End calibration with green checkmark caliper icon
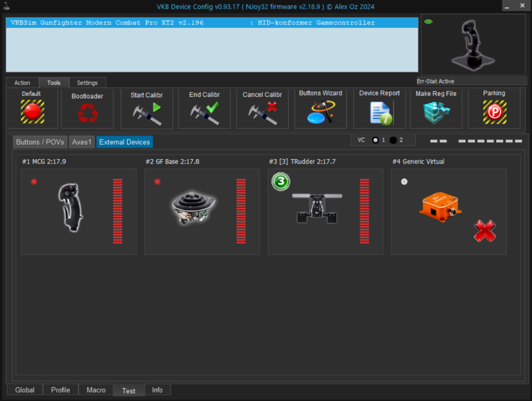532x401 pixels. [205, 114]
